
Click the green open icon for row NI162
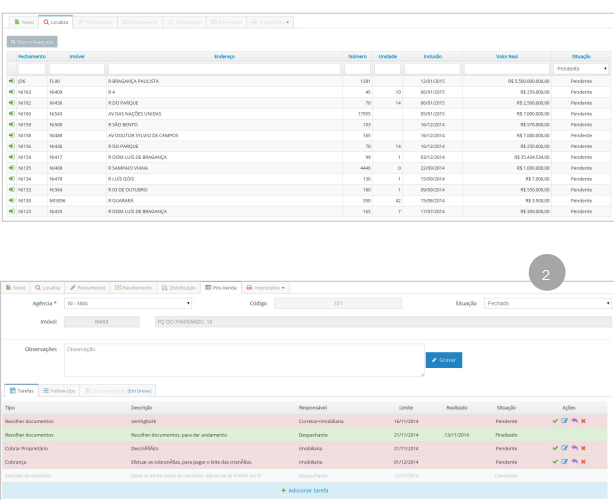11,103
